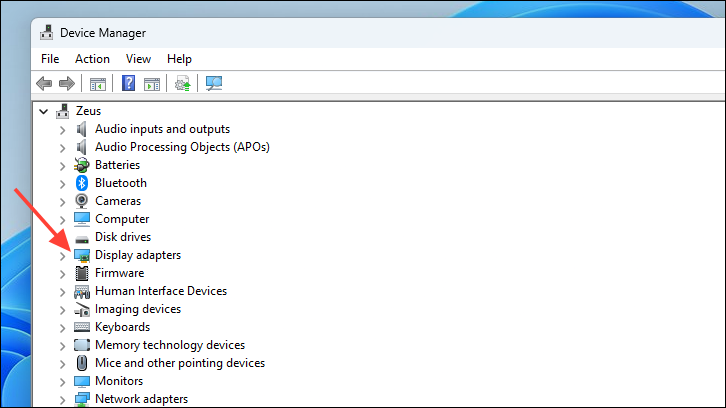This screenshot has height=408, width=726.
Task: Select the Keyboards label
Action: point(123,327)
